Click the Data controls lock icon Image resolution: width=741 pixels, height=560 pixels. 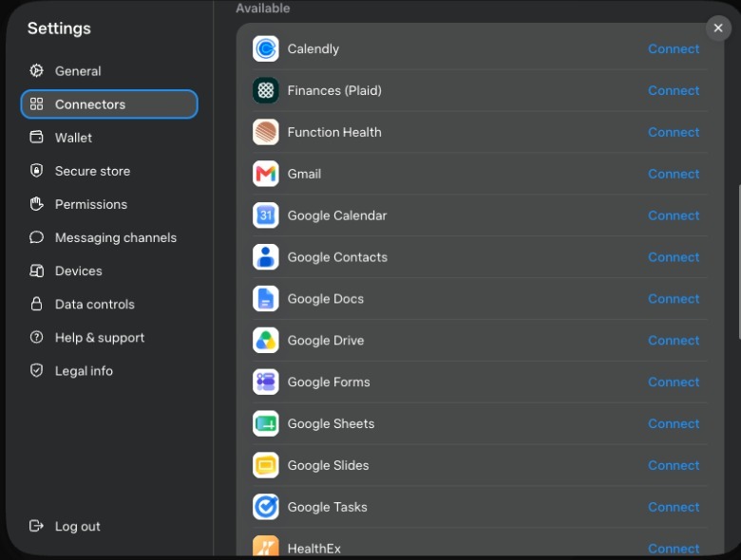(x=36, y=304)
